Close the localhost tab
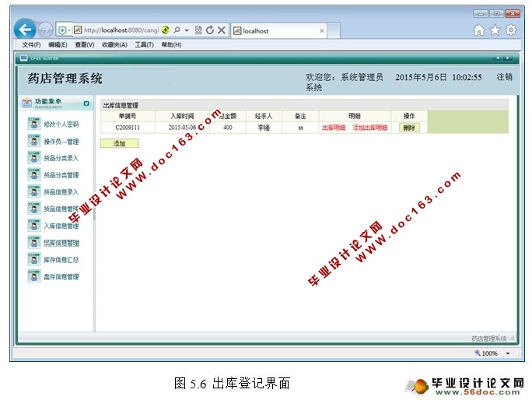Viewport: 532px width, 400px height. click(322, 31)
